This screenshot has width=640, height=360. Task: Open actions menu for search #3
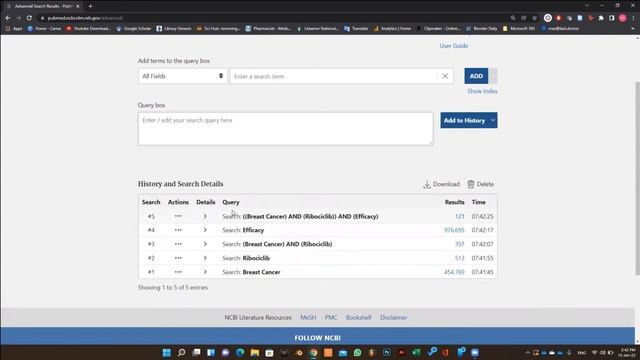click(x=178, y=244)
